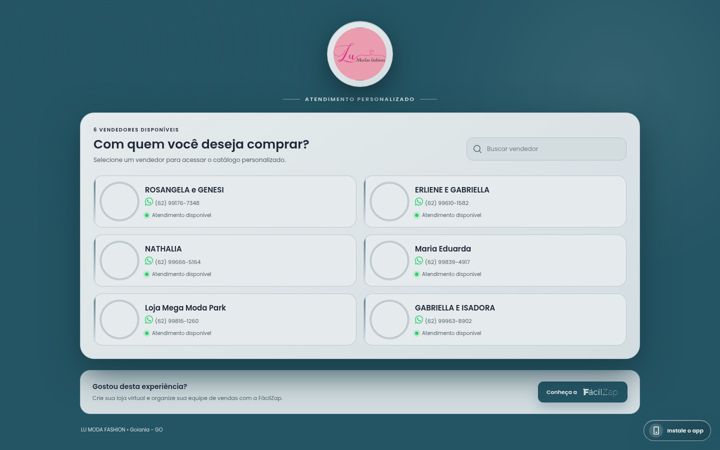The image size is (720, 450).
Task: Click 'Gostou desta experiência?' text
Action: pyautogui.click(x=140, y=387)
